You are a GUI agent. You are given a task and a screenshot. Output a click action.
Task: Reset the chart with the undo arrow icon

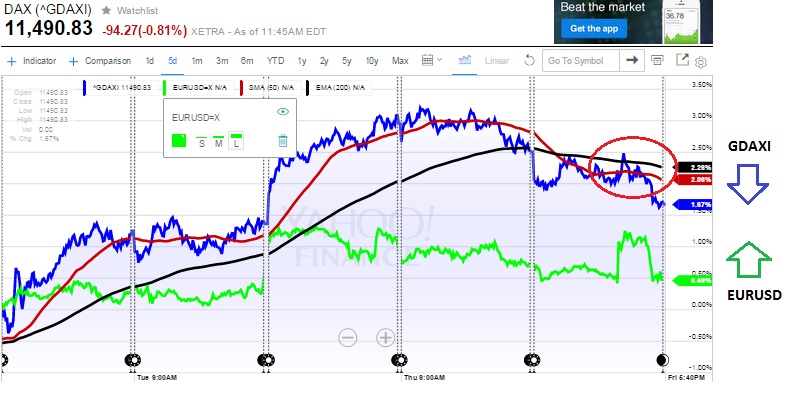click(x=529, y=61)
